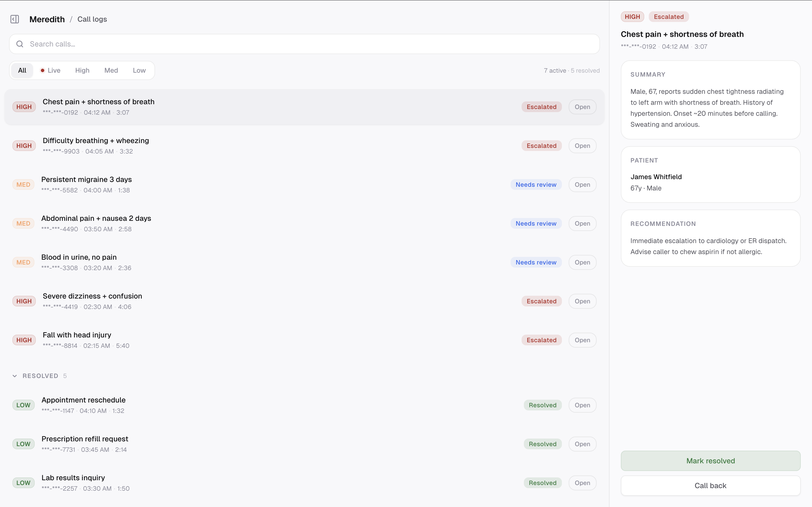The width and height of the screenshot is (812, 507).
Task: Show only Low priority calls
Action: [139, 70]
